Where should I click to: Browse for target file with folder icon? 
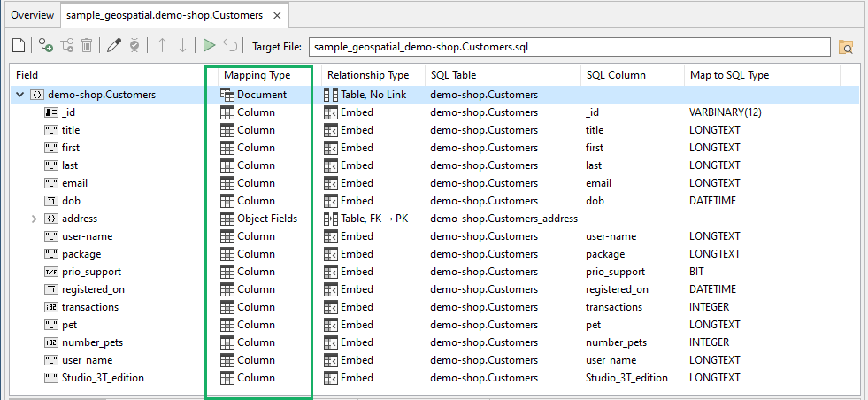[845, 47]
